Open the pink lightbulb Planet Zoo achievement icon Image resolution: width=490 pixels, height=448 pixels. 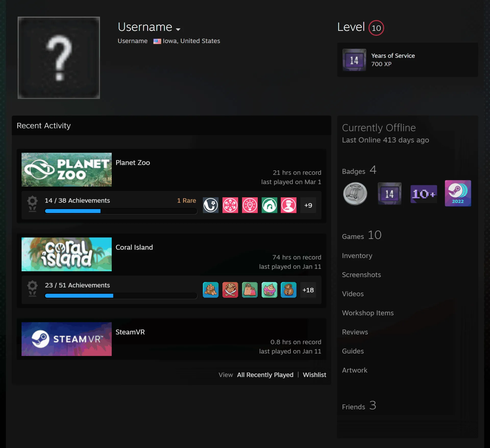point(250,205)
